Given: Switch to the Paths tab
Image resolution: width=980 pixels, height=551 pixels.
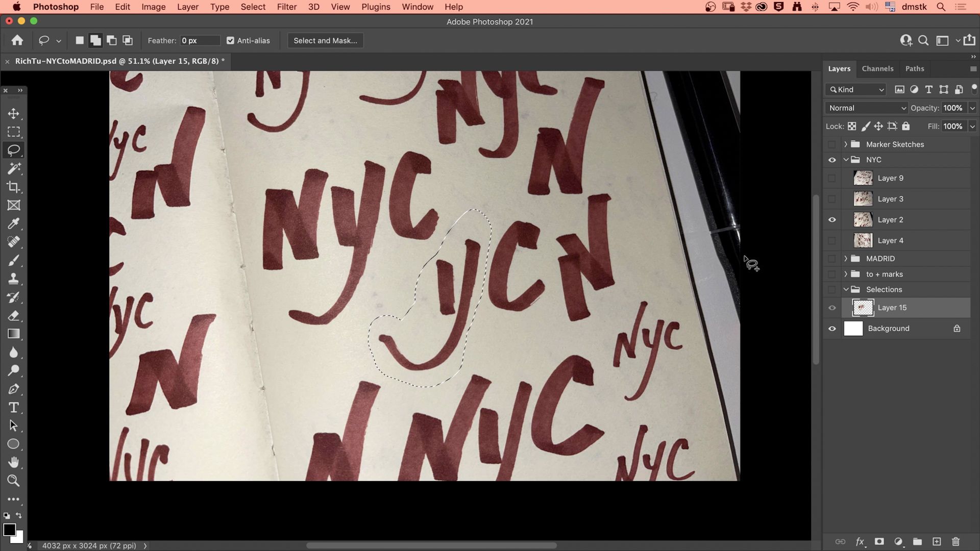Looking at the screenshot, I should (915, 68).
